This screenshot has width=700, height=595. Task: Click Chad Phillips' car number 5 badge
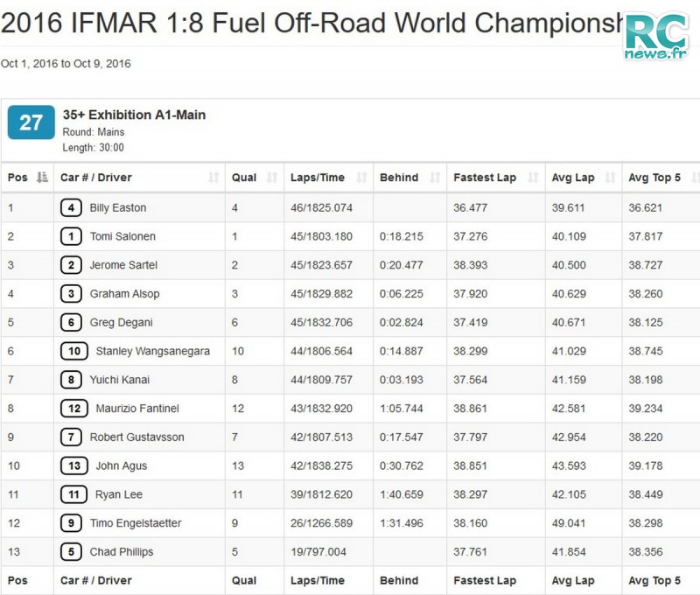click(71, 552)
